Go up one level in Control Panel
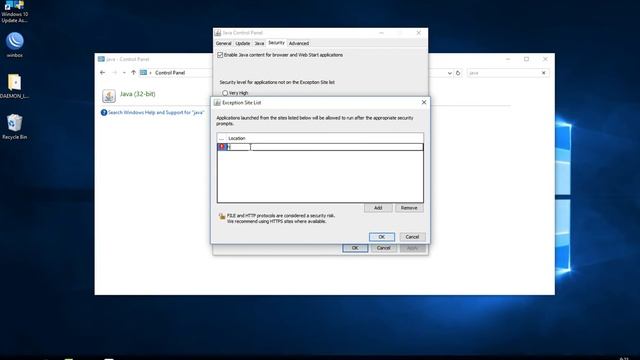Viewport: 640px width, 360px height. 133,73
